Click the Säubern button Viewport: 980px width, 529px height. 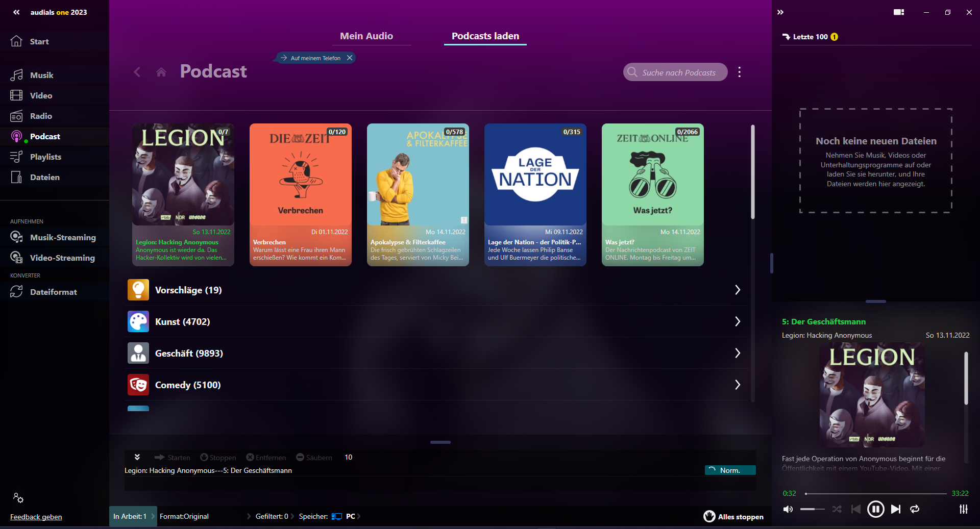click(x=314, y=458)
